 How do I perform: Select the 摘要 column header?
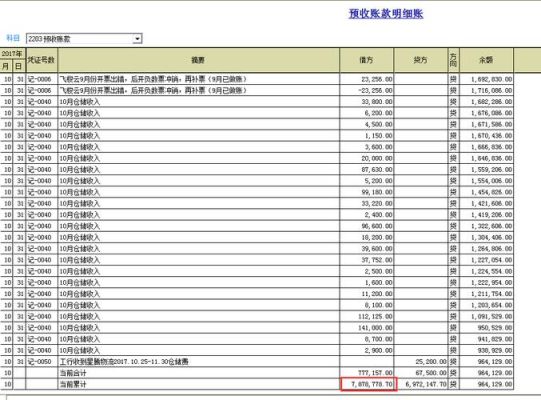pyautogui.click(x=198, y=60)
